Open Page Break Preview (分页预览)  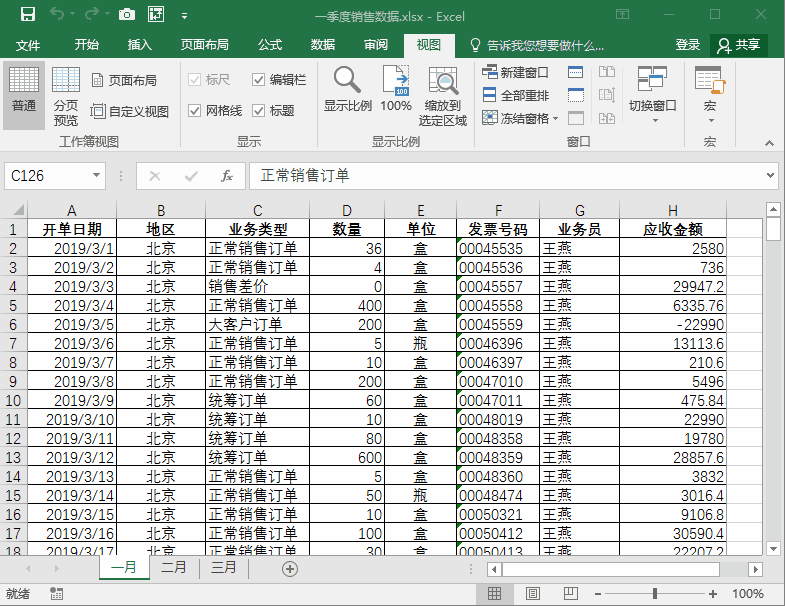[x=66, y=95]
